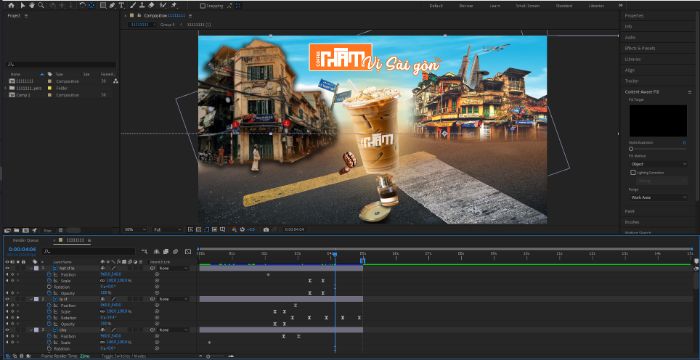
Task: Click the new composition icon in Project panel
Action: click(x=25, y=230)
